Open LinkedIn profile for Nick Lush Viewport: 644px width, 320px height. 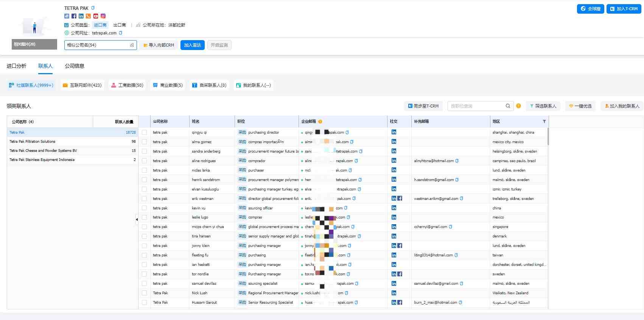tap(394, 293)
